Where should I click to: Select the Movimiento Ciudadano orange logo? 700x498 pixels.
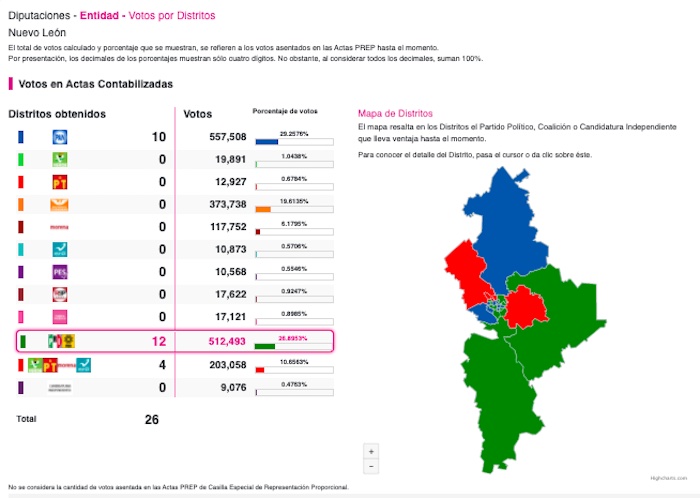tap(59, 204)
